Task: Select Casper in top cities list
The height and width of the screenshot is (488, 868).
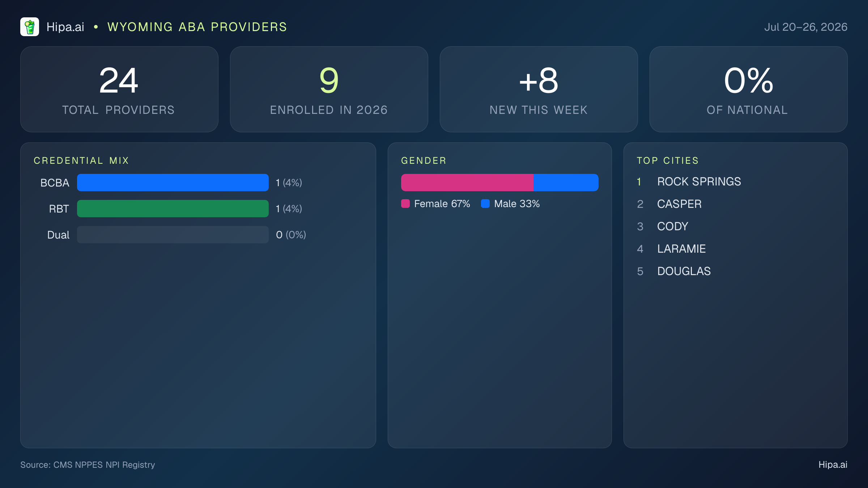Action: pyautogui.click(x=679, y=204)
